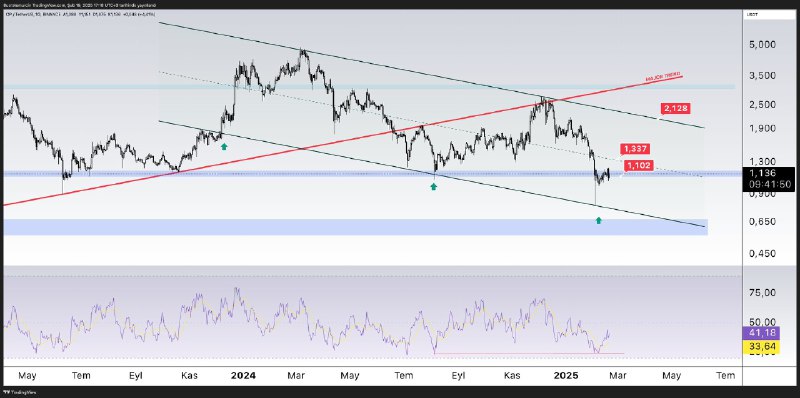Screen dimensions: 800x398
Task: Select the red 2,128 price target label
Action: tap(676, 108)
